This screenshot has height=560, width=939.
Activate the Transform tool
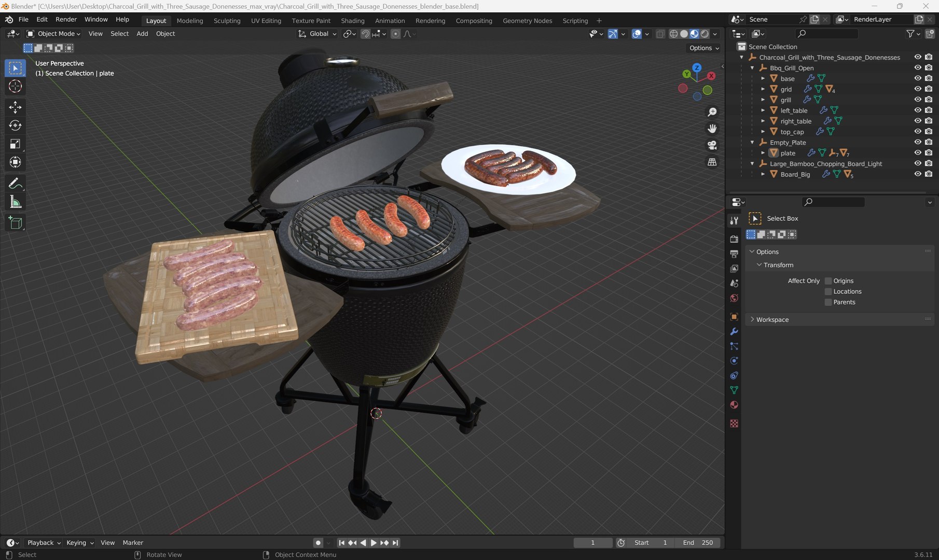(15, 162)
